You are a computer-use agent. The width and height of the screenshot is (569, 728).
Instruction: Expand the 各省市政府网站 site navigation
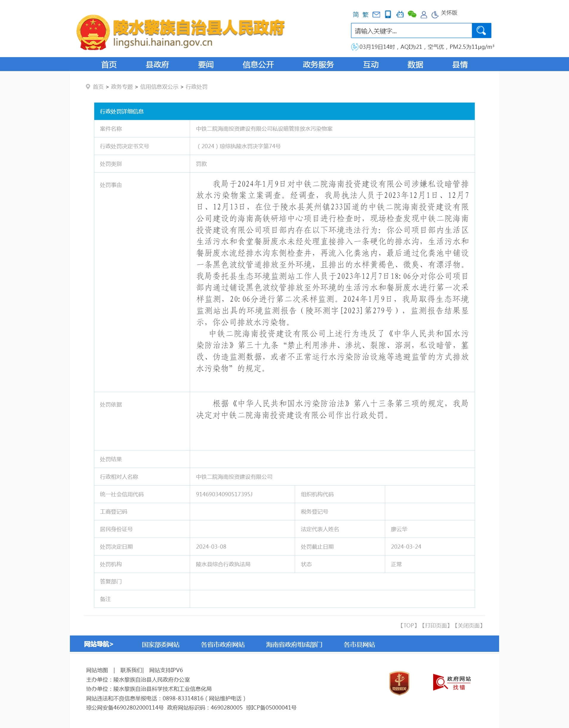coord(223,644)
